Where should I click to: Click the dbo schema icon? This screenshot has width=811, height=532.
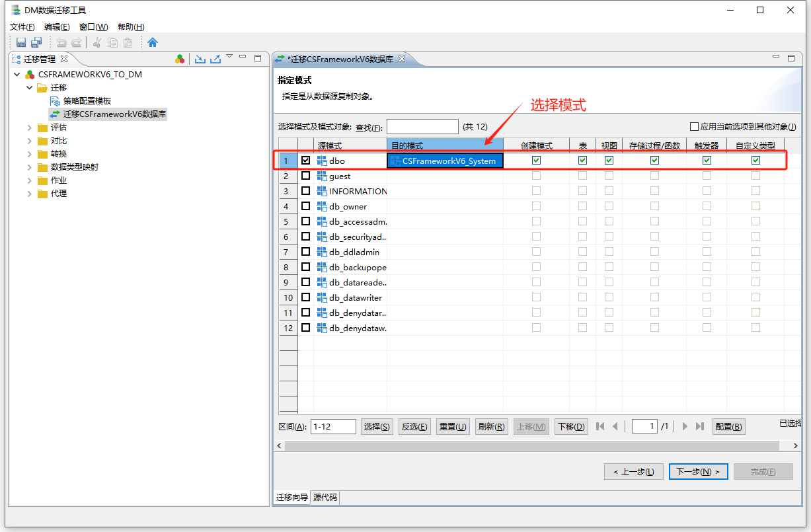[323, 161]
